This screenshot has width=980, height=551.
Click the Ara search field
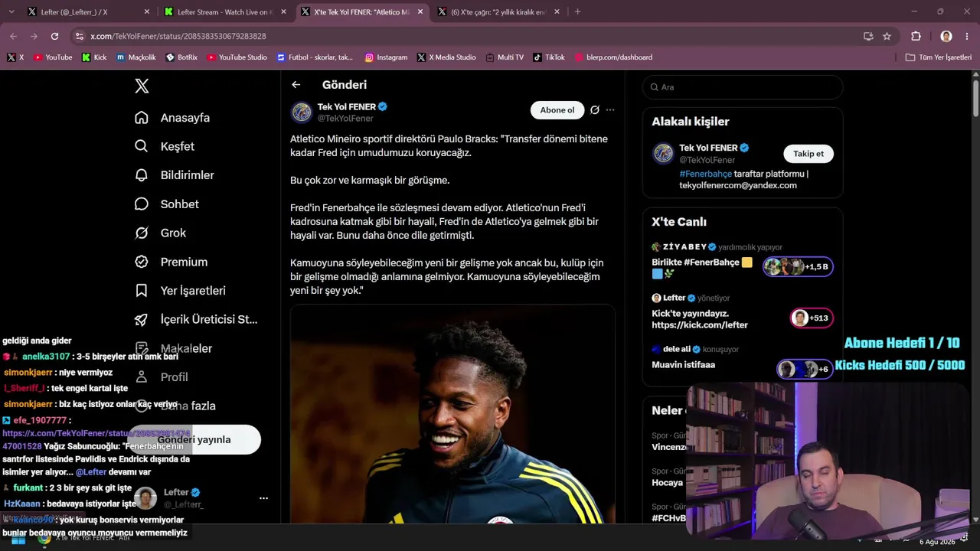[743, 87]
